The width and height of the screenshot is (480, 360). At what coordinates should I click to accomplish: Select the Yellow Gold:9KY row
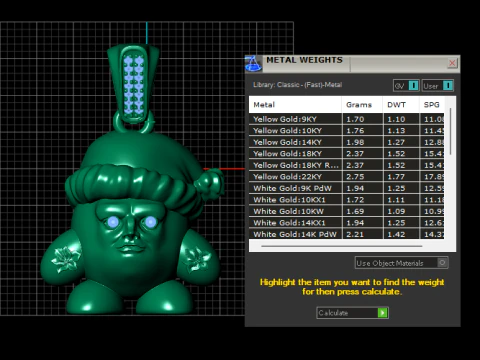pyautogui.click(x=346, y=119)
